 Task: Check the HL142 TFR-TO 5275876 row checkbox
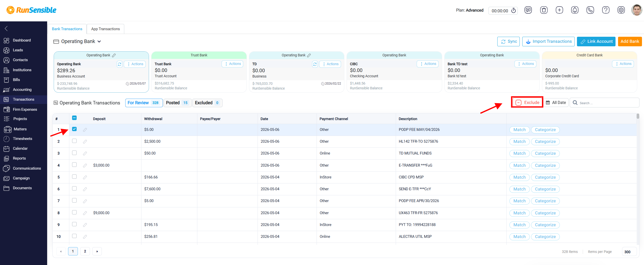pyautogui.click(x=74, y=141)
